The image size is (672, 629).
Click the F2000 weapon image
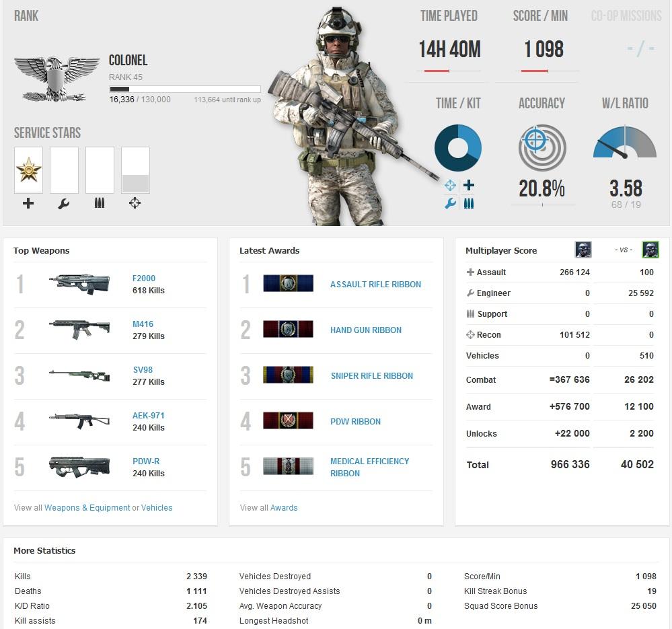(79, 285)
